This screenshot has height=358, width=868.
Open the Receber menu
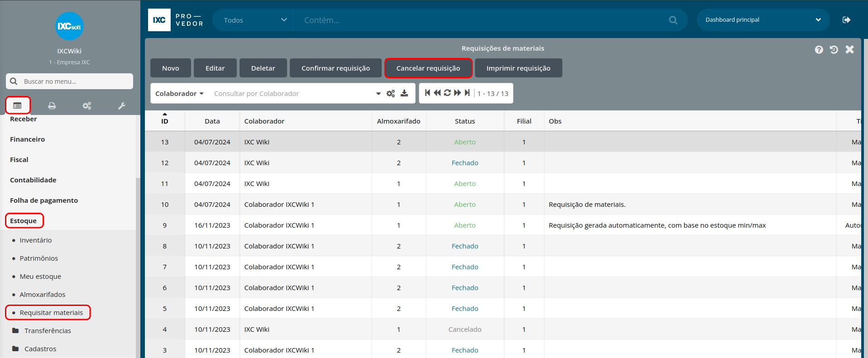click(x=24, y=119)
